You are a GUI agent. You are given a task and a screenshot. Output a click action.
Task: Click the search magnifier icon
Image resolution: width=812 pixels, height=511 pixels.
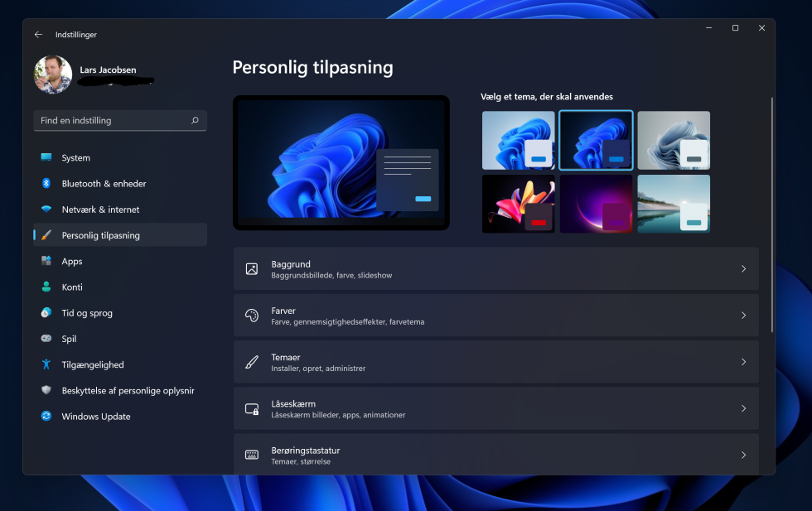point(196,120)
